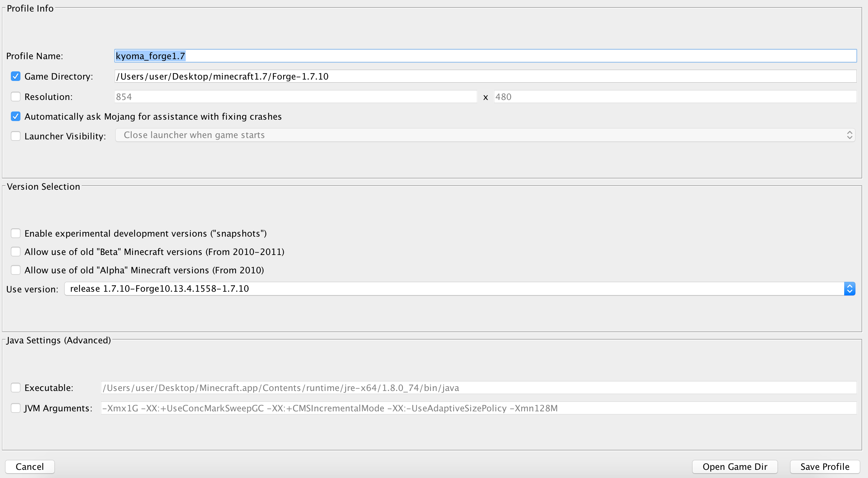This screenshot has width=868, height=478.
Task: Open the Use version dropdown
Action: point(460,289)
